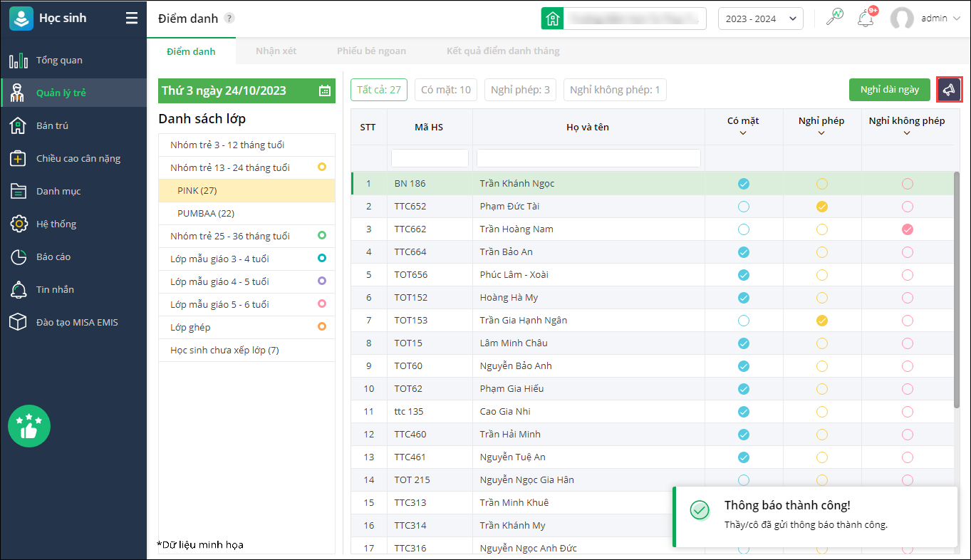Click the Báo cáo pie chart icon
Image resolution: width=971 pixels, height=560 pixels.
click(x=19, y=257)
